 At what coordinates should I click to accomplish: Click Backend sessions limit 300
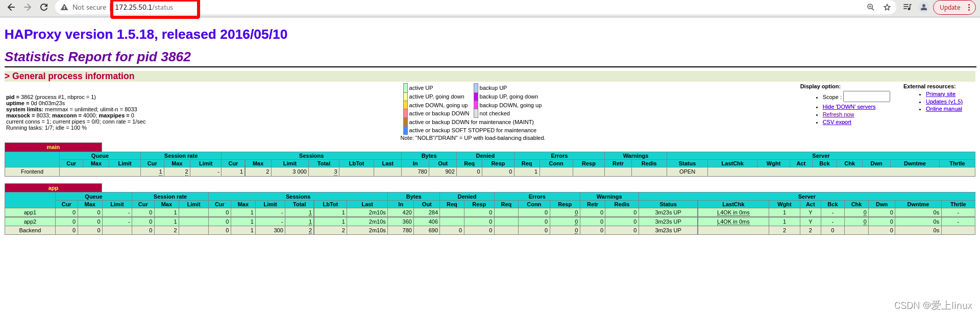point(278,230)
